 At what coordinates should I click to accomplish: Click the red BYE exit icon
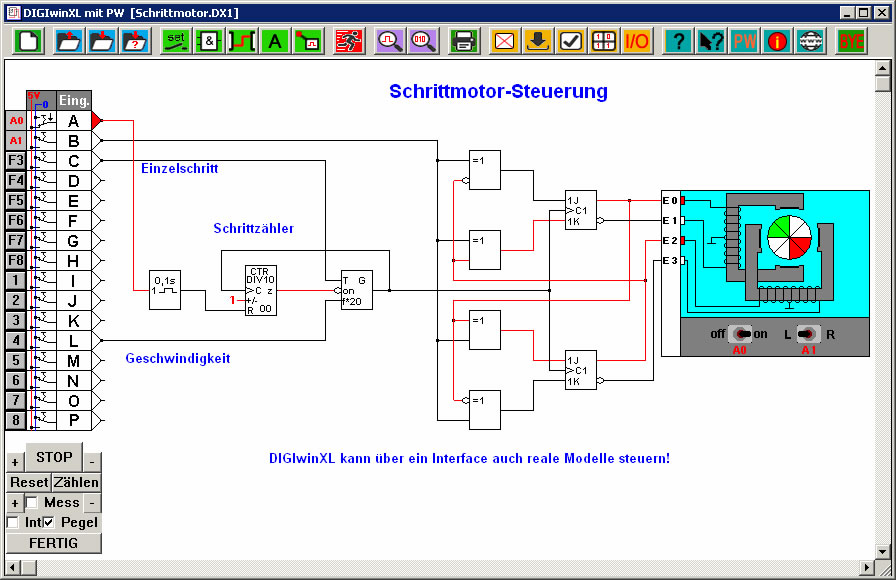pos(851,41)
